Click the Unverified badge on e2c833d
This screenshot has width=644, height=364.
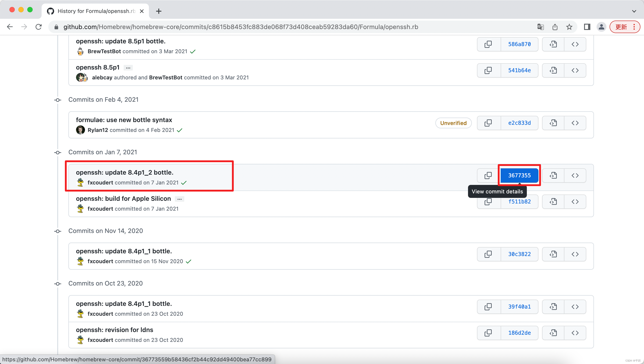pyautogui.click(x=453, y=123)
